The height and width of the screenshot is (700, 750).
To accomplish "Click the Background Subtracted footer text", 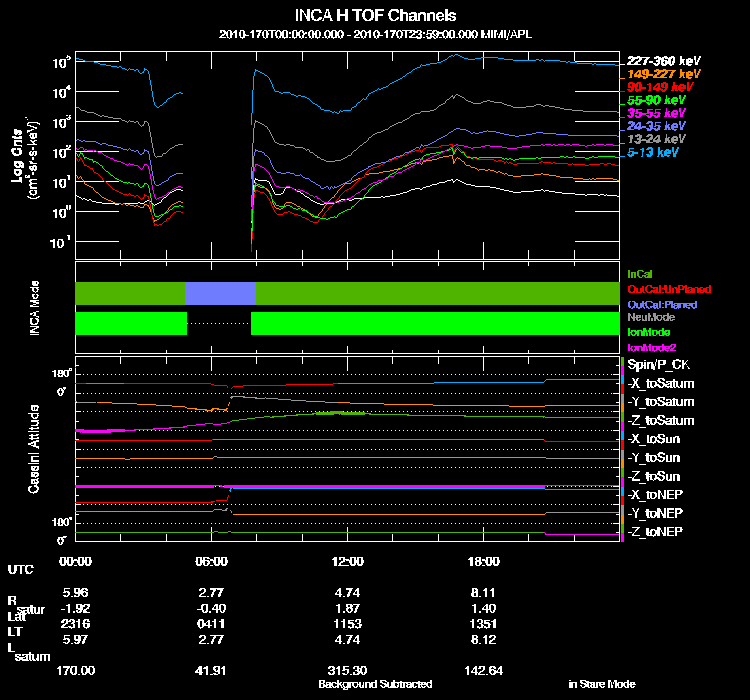I will [x=375, y=684].
